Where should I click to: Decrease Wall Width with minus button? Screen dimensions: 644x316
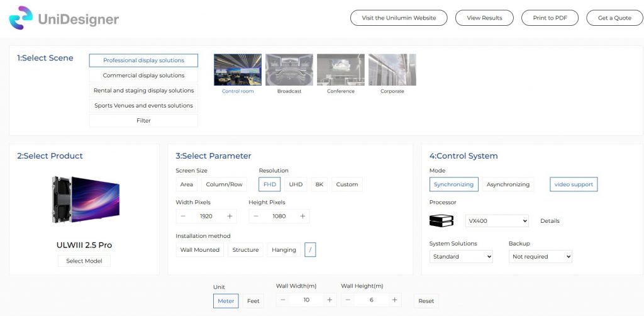click(x=282, y=300)
